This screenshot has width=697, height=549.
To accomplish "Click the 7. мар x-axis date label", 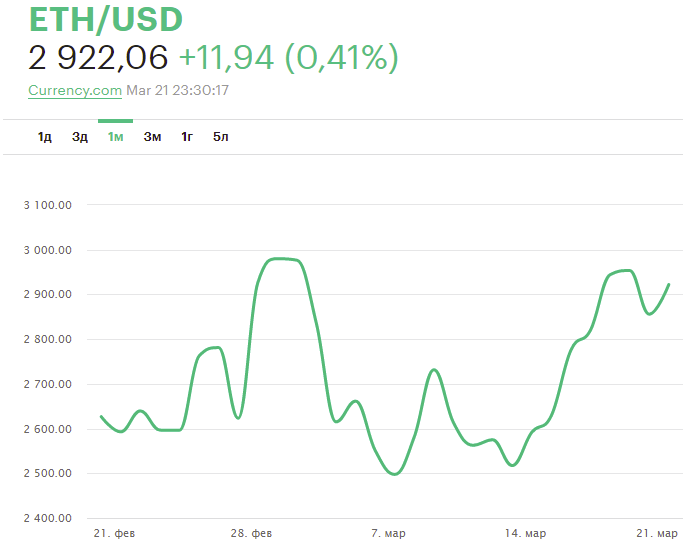I will point(390,534).
